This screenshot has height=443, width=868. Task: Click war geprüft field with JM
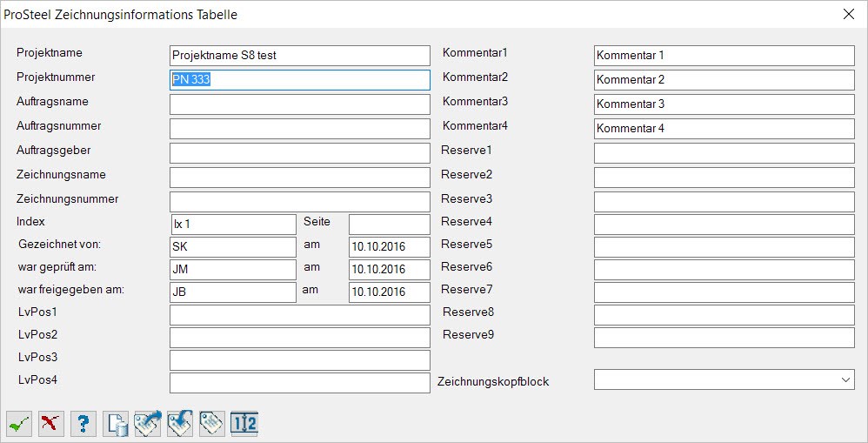tap(233, 270)
